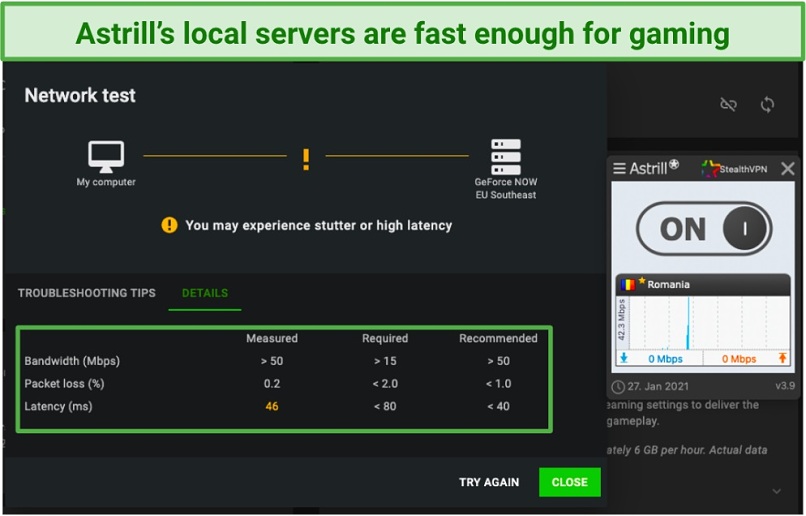Click the measured latency value 46
Viewport: 806px width, 516px height.
click(x=272, y=407)
